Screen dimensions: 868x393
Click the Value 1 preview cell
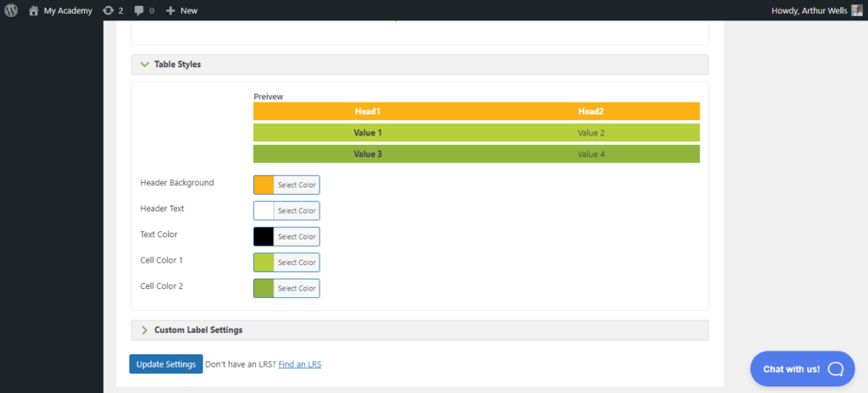[368, 133]
